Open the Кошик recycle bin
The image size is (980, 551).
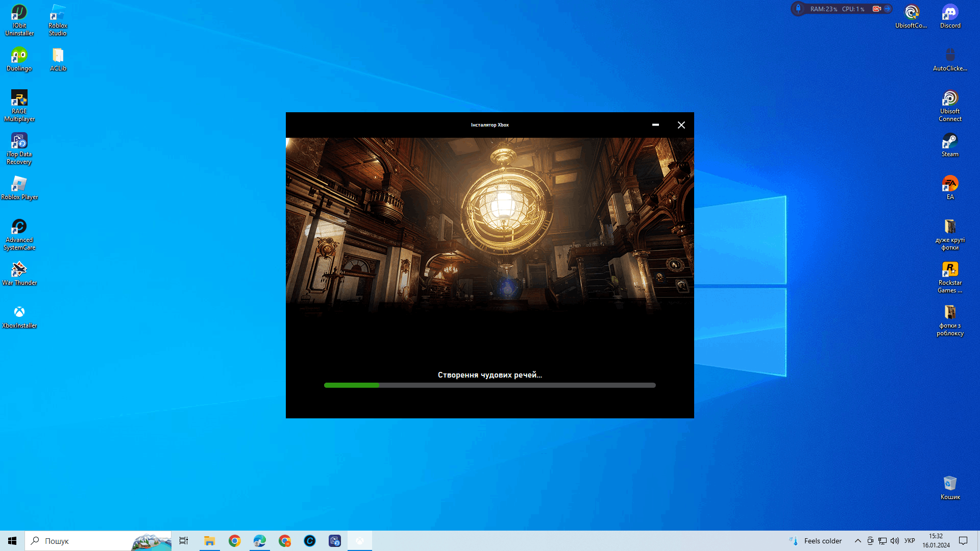point(950,488)
